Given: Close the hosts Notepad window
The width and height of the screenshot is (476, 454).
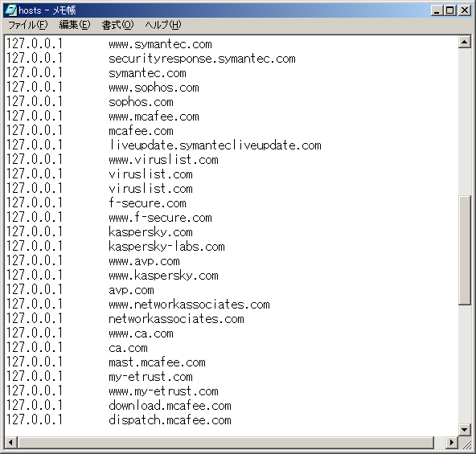Looking at the screenshot, I should pyautogui.click(x=465, y=10).
